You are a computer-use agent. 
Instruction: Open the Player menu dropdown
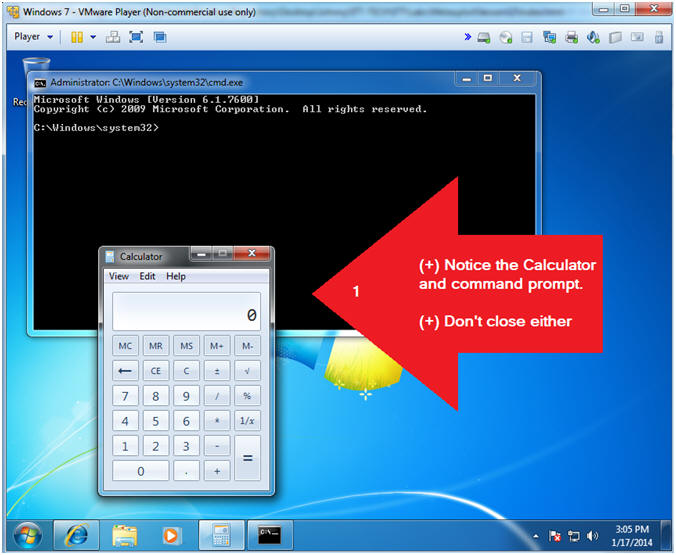(x=34, y=37)
